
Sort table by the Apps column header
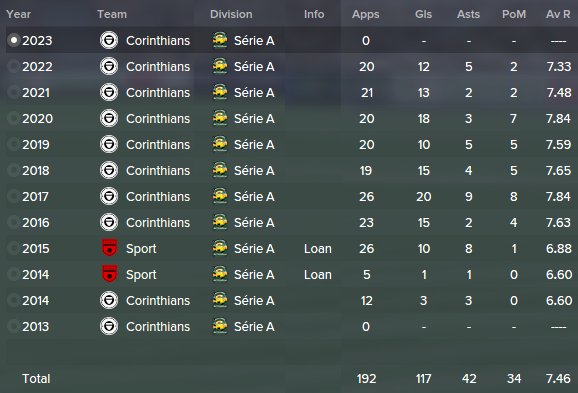pyautogui.click(x=365, y=14)
